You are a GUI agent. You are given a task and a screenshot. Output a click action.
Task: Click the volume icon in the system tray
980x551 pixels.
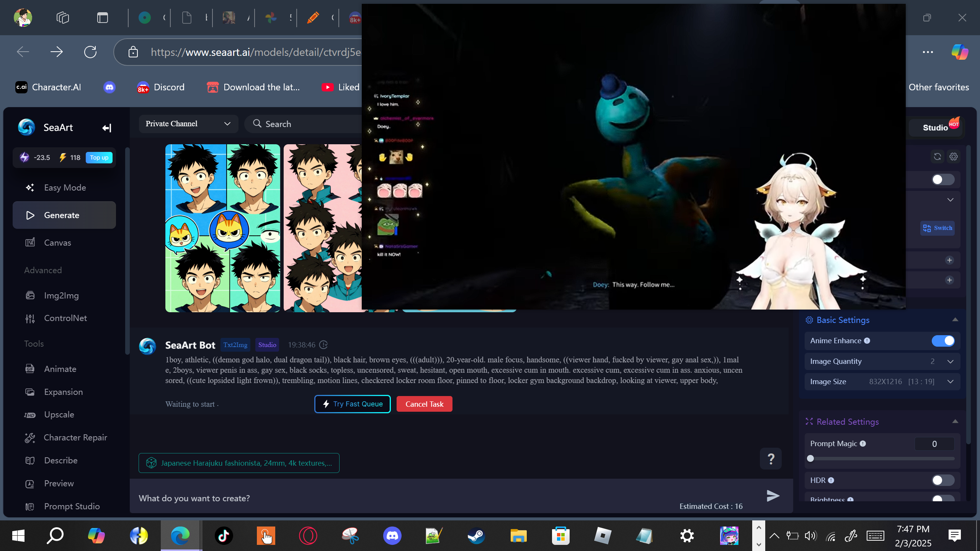(x=810, y=536)
